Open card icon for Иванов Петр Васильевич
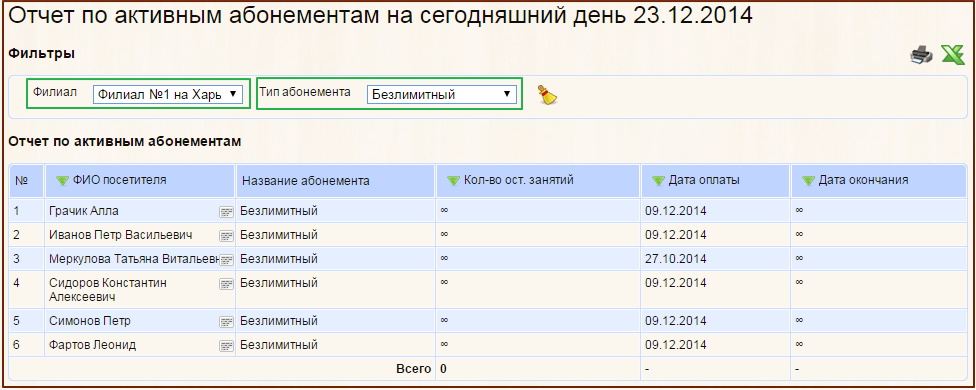 point(226,236)
